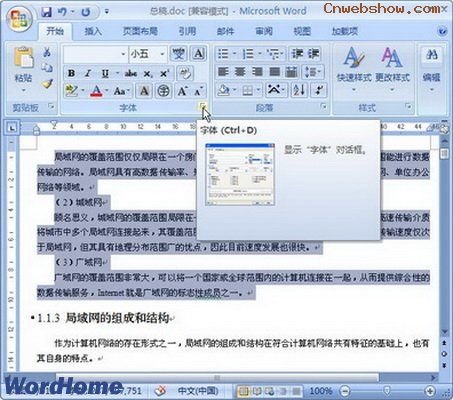This screenshot has width=453, height=400.
Task: Click the red font color button
Action: (96, 90)
